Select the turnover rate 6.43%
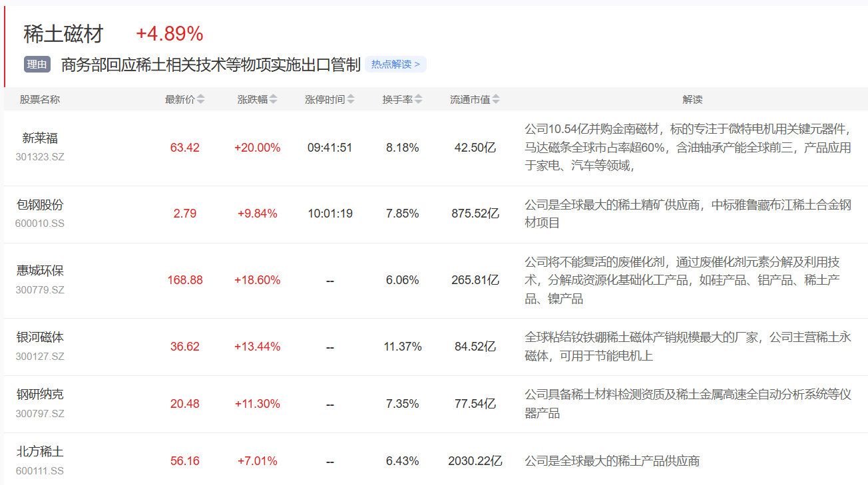The height and width of the screenshot is (485, 868). [x=403, y=461]
